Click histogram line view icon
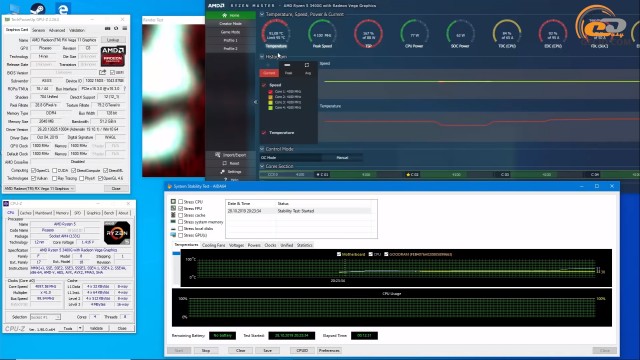Screen dimensions: 640x360 pyautogui.click(x=287, y=65)
